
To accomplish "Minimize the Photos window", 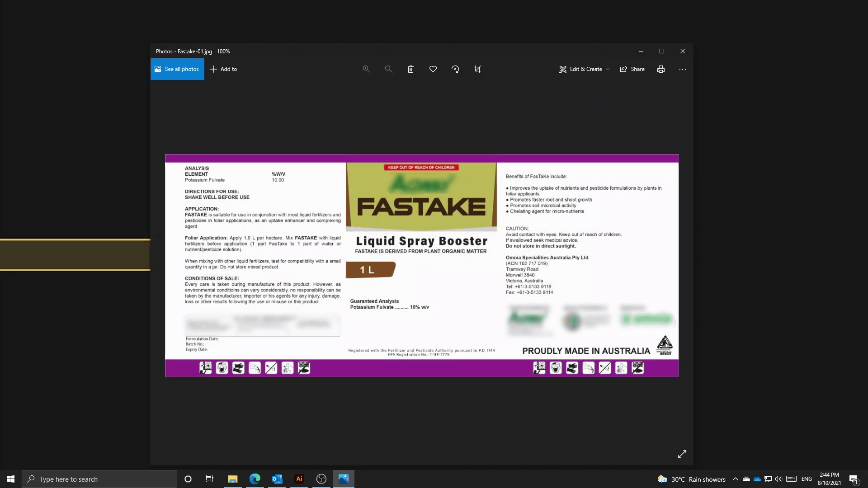I will (x=641, y=51).
